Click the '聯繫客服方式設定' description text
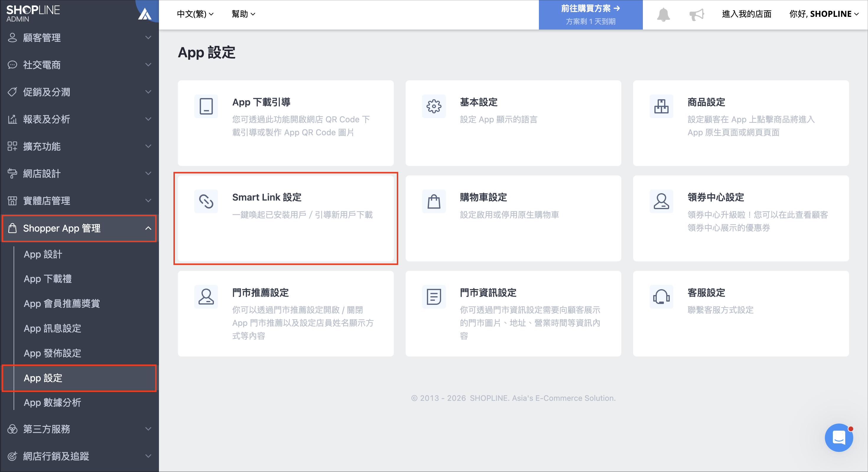The image size is (868, 472). point(720,310)
